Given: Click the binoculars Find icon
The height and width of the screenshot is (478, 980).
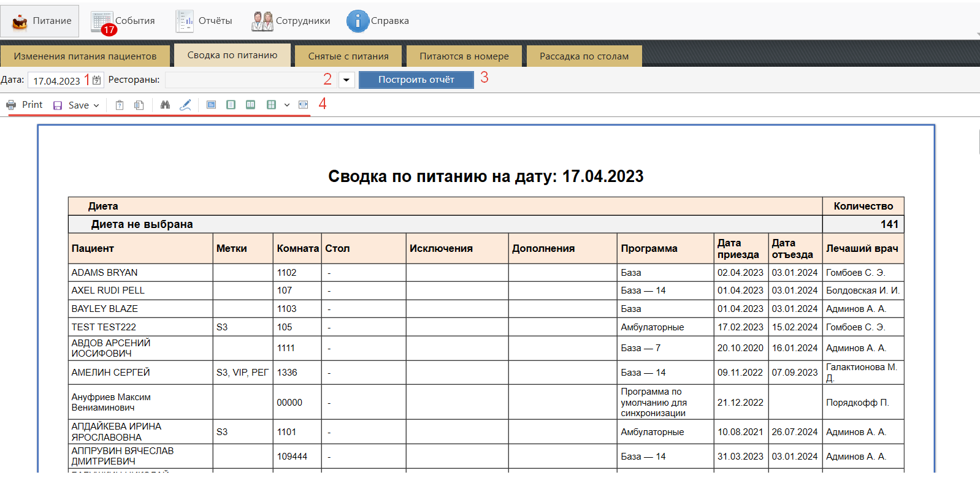Looking at the screenshot, I should (165, 105).
